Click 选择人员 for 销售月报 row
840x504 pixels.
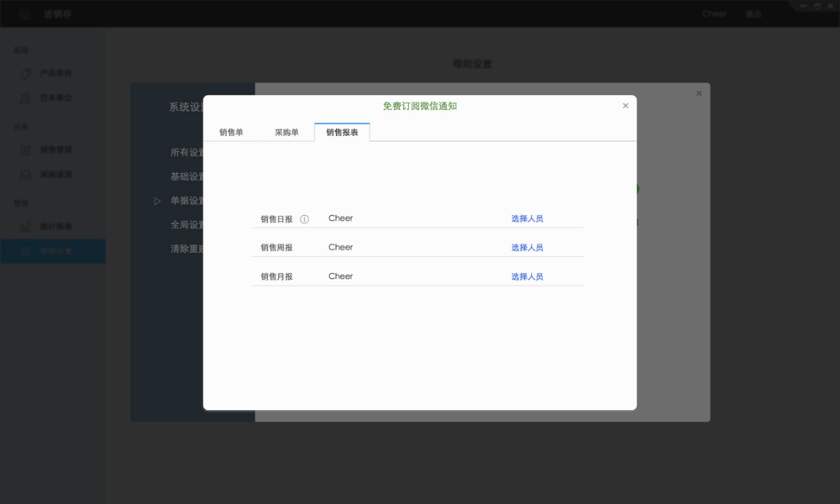coord(527,276)
